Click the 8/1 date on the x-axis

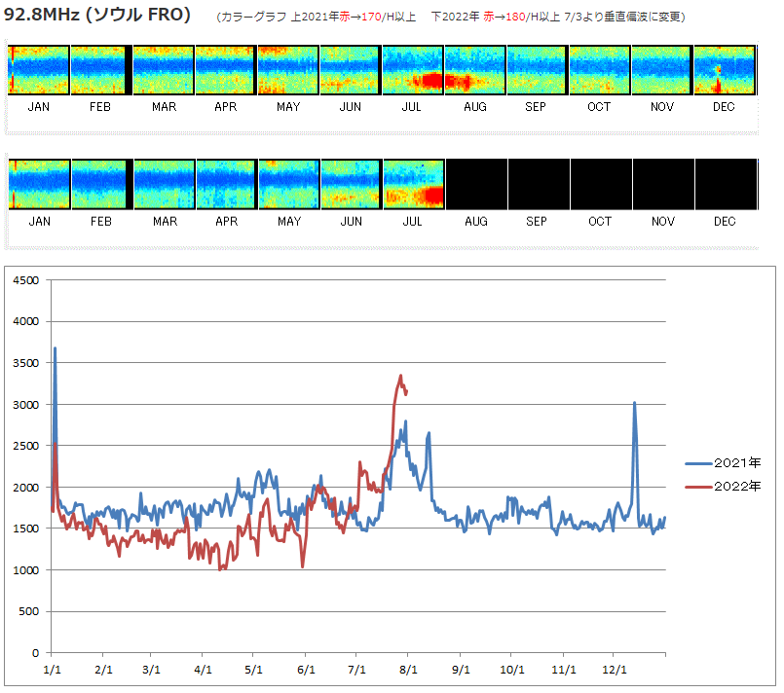409,671
